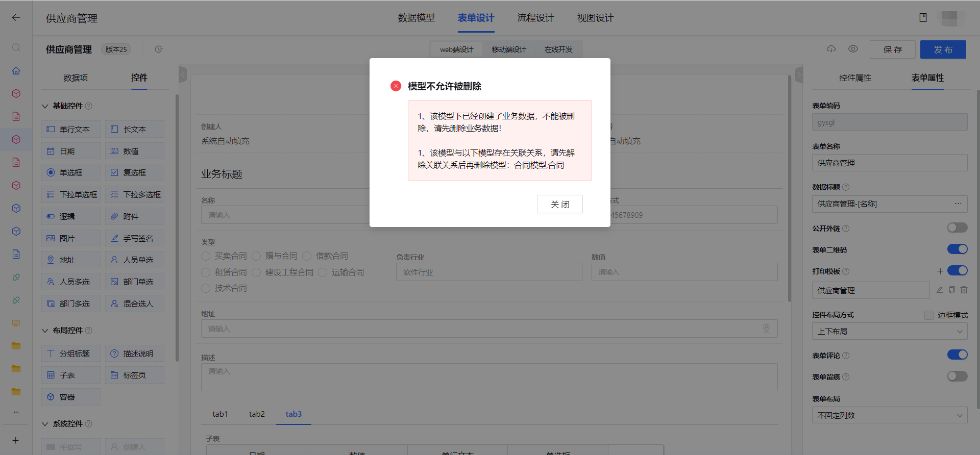Click the preview eye icon
Viewport: 980px width, 455px height.
(x=853, y=49)
